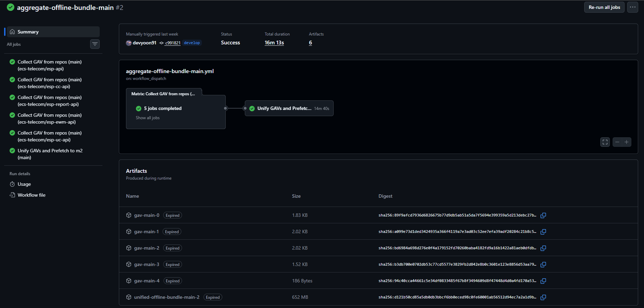Click the Usage stopwatch icon
Viewport: 644px width, 308px height.
12,184
